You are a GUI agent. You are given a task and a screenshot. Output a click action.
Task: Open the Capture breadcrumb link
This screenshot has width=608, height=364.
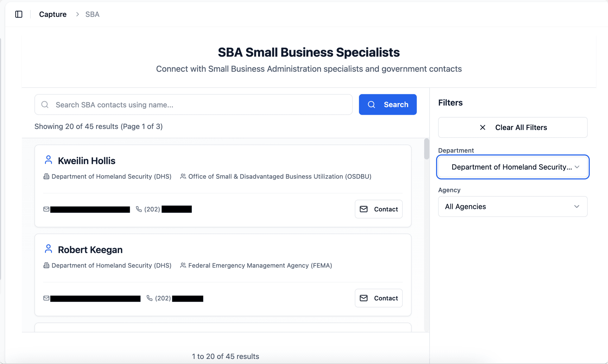tap(53, 14)
